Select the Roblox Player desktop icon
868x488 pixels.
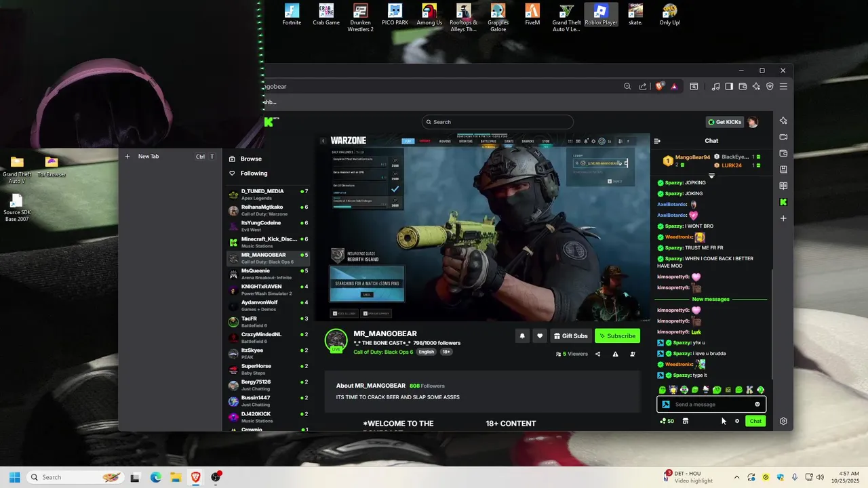tap(601, 14)
